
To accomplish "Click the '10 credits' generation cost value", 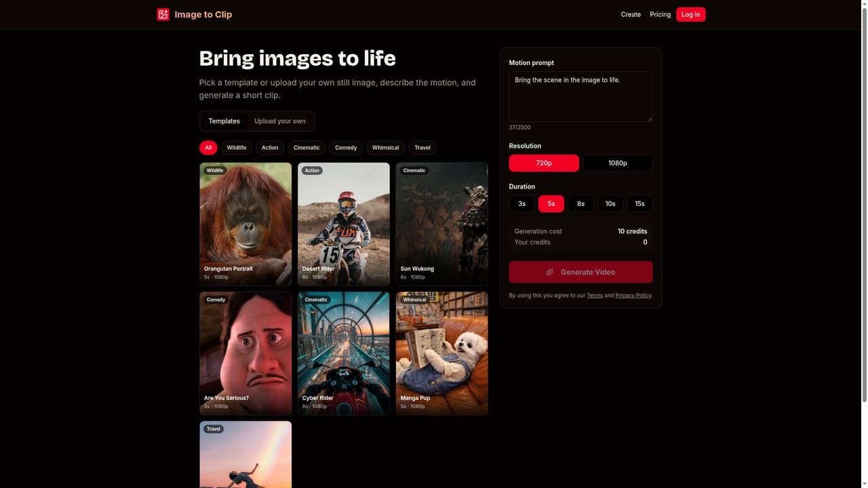I will 632,231.
